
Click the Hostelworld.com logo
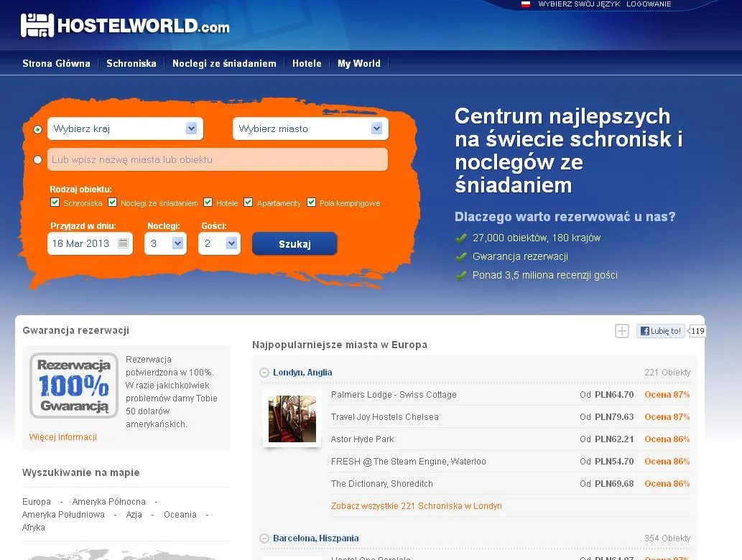126,25
